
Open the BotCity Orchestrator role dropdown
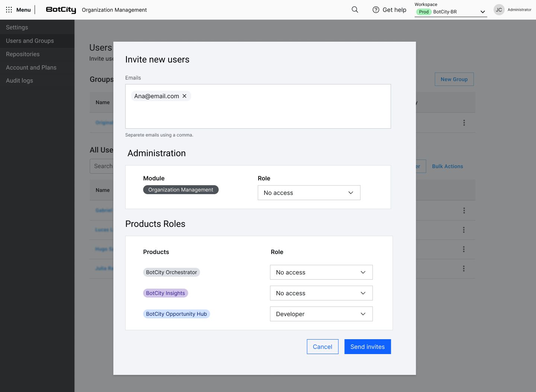click(x=321, y=272)
